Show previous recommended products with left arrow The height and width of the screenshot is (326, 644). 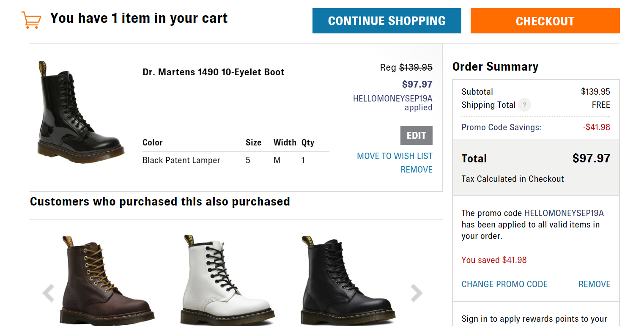(49, 293)
